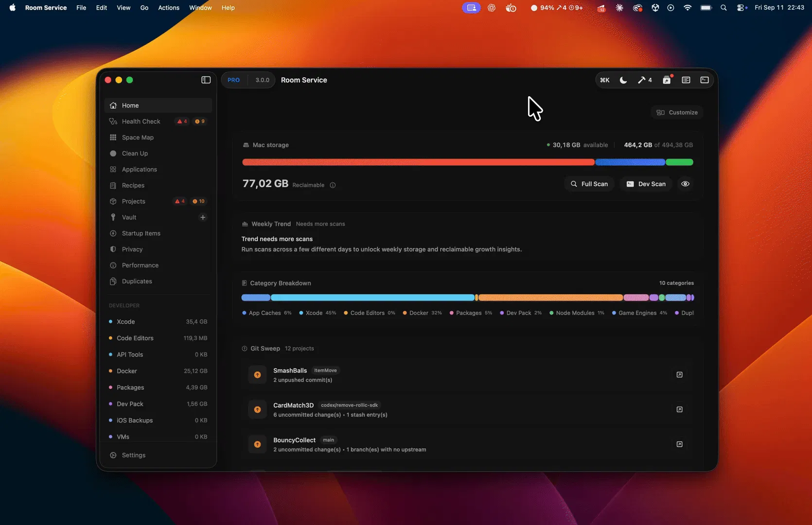
Task: Open the Actions menu in menu bar
Action: click(169, 8)
